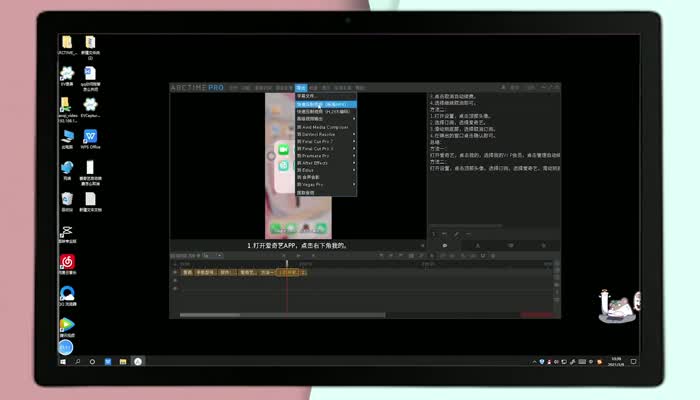Open the 导出 (Export) menu in Arctime
This screenshot has width=700, height=400.
pos(301,88)
